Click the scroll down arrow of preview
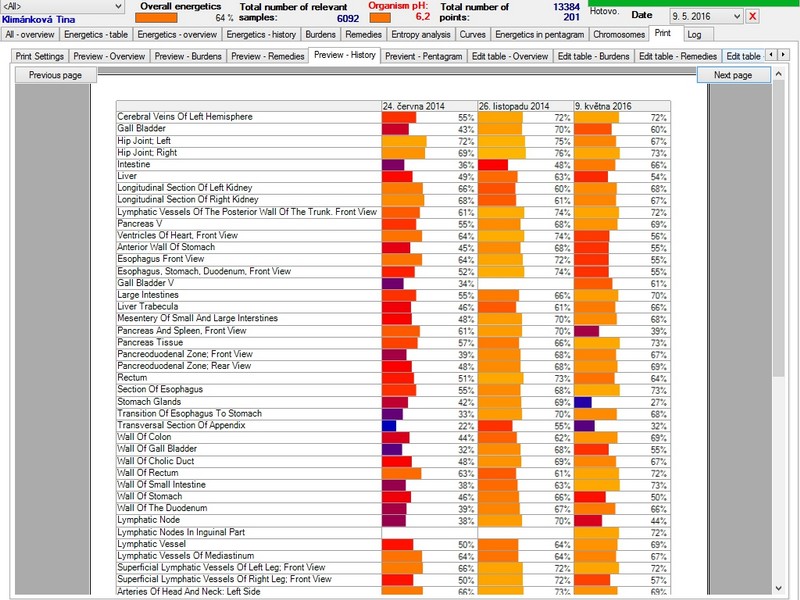Image resolution: width=800 pixels, height=600 pixels. tap(779, 589)
